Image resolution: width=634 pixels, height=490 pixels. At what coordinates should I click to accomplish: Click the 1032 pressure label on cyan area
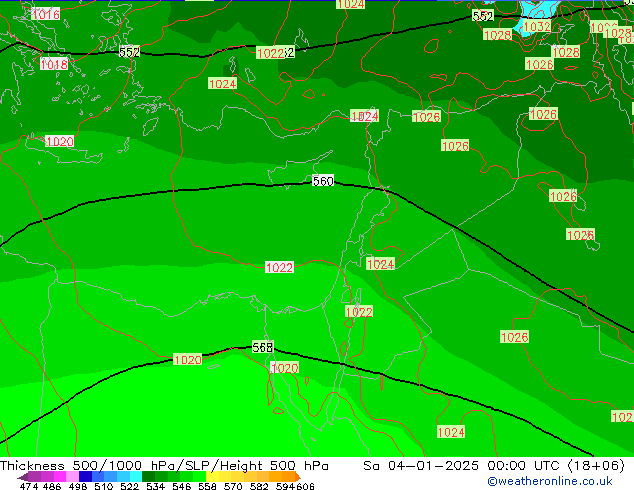tap(537, 27)
